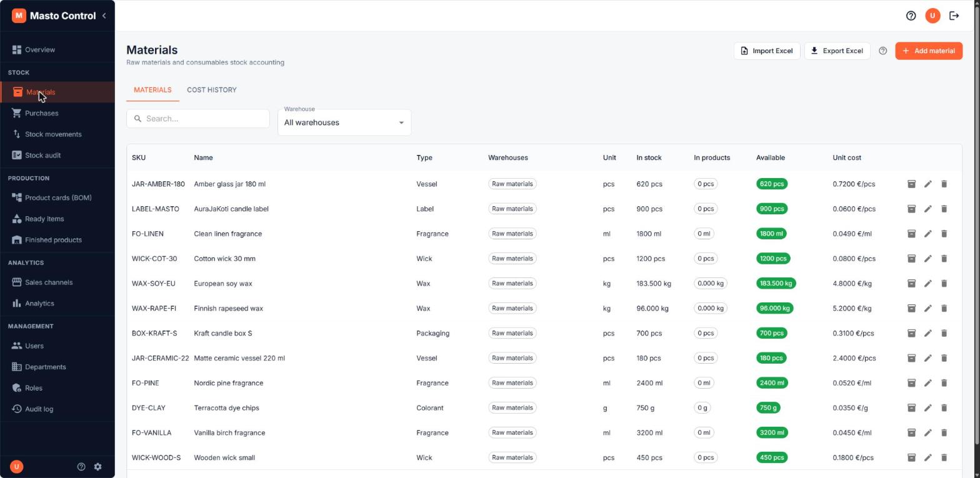This screenshot has height=478, width=980.
Task: Click the 620 pcs available badge
Action: 772,184
